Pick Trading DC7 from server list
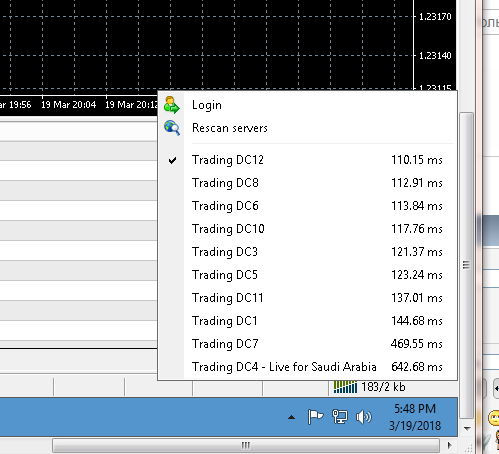499x454 pixels. [x=307, y=344]
